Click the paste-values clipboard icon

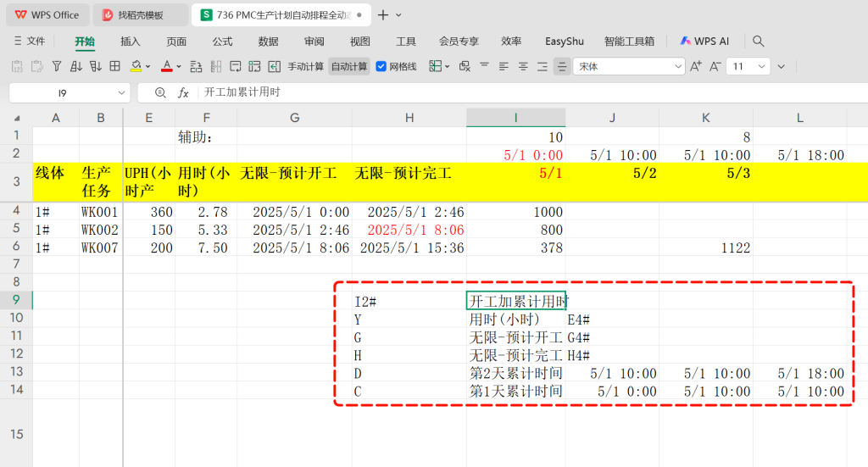[17, 66]
